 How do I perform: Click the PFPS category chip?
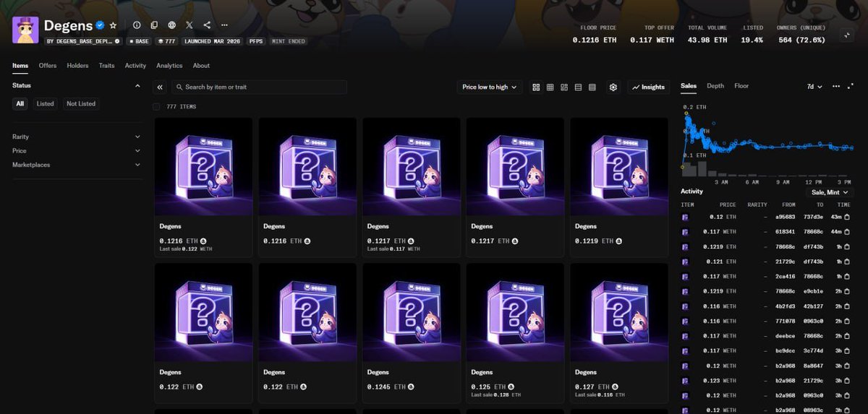pos(257,41)
